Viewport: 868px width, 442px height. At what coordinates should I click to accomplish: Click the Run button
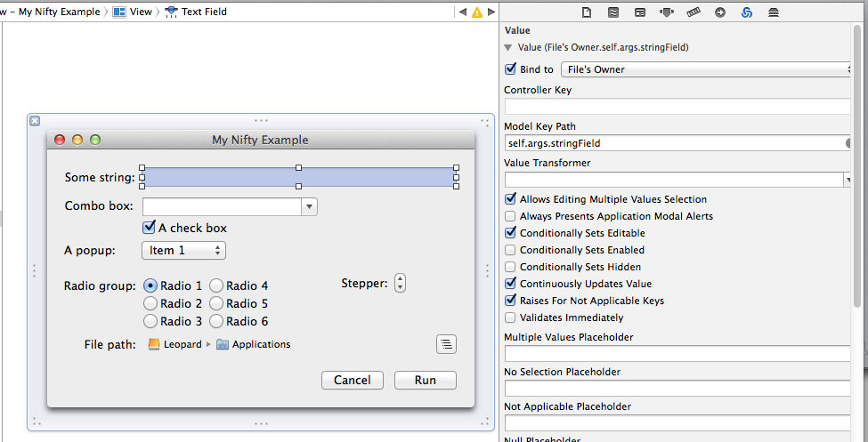point(426,380)
